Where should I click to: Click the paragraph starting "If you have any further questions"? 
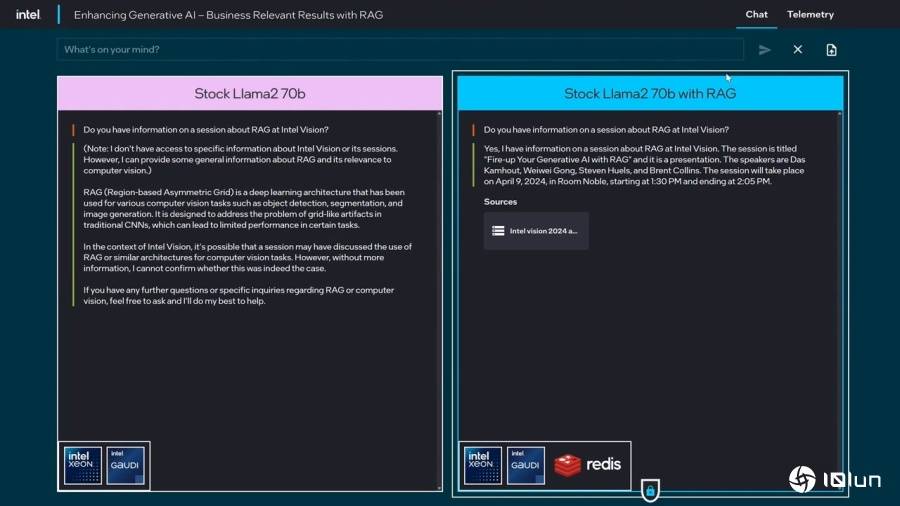point(239,295)
